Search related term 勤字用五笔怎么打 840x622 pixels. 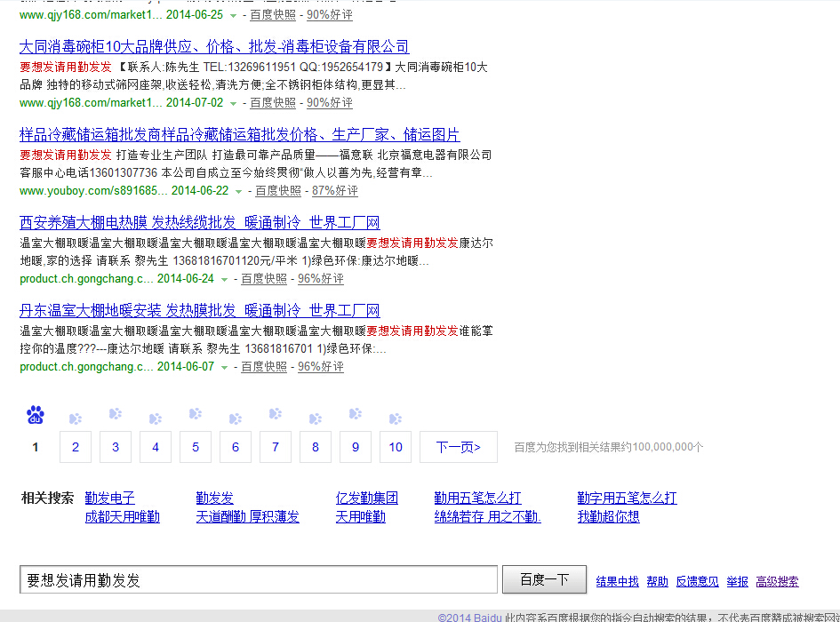click(x=628, y=498)
